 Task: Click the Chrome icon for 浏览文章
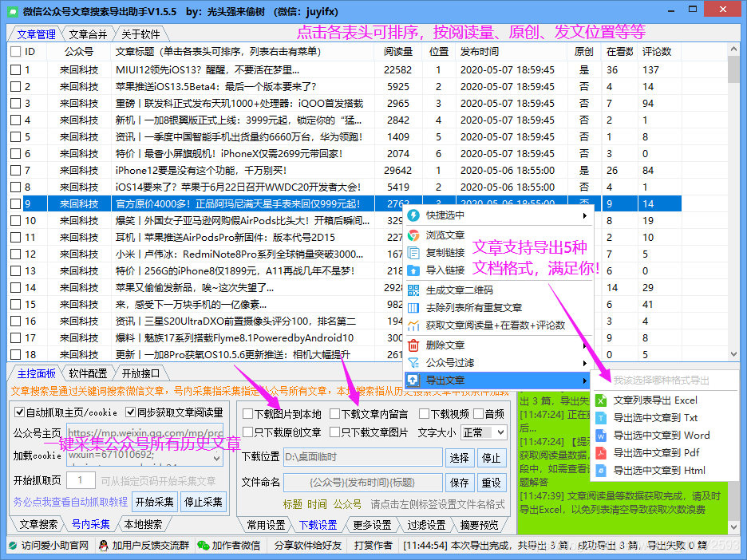[413, 235]
